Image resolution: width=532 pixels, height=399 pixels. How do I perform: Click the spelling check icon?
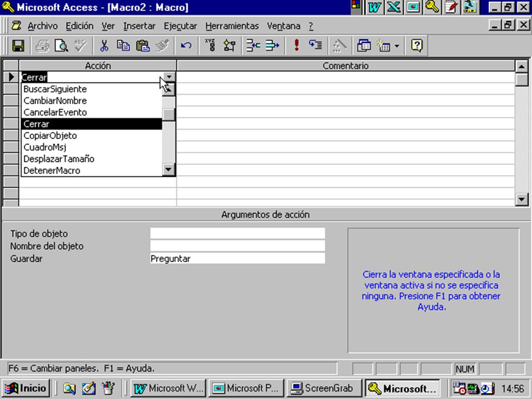(81, 45)
